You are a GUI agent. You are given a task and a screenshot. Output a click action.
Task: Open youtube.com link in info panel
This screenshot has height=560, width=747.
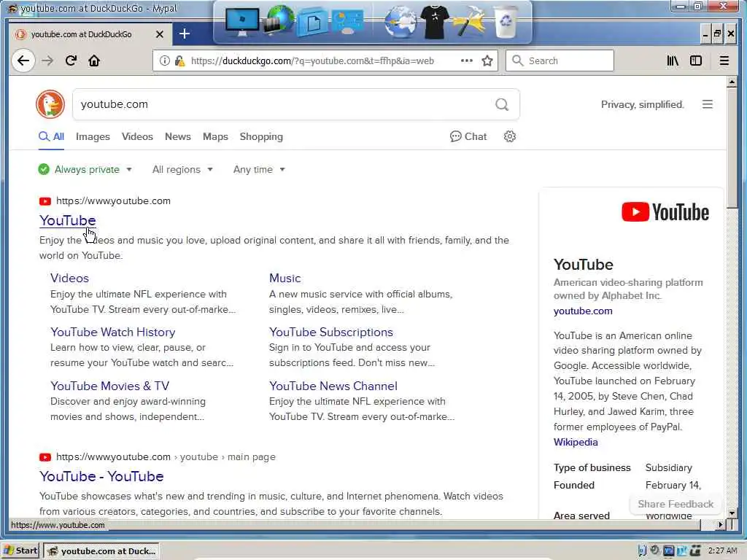(x=583, y=311)
